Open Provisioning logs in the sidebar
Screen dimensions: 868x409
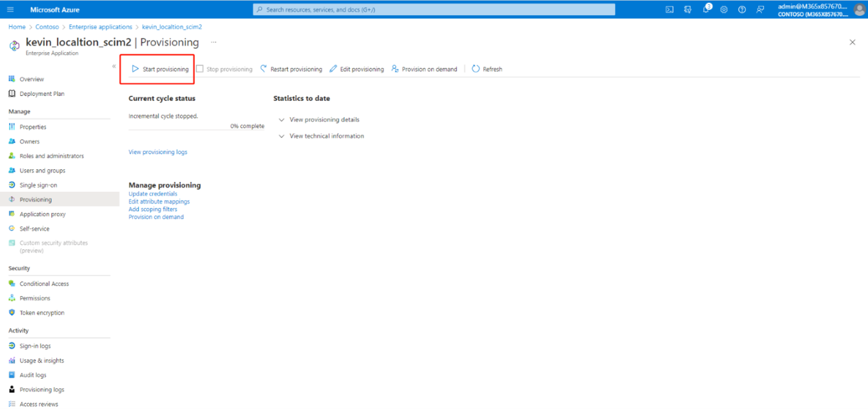pyautogui.click(x=42, y=390)
